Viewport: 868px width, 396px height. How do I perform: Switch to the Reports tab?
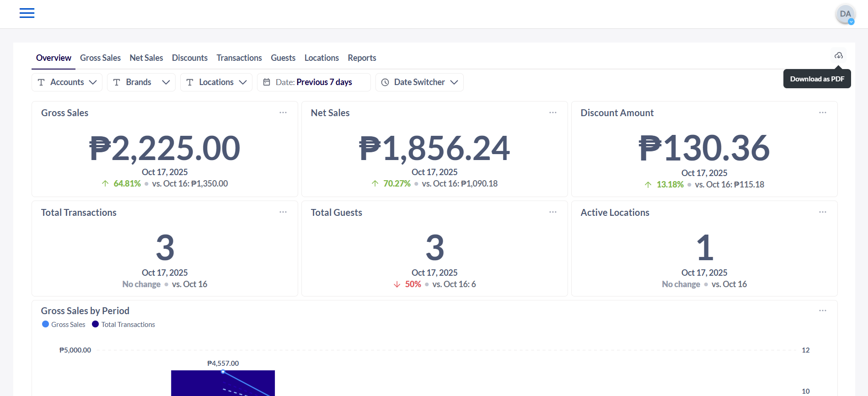pos(362,58)
